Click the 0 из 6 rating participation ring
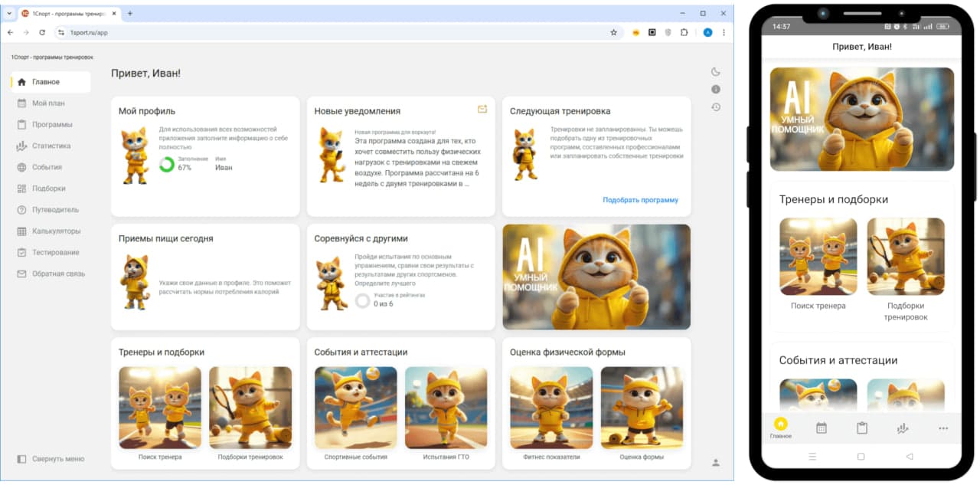The width and height of the screenshot is (980, 485). (x=363, y=300)
